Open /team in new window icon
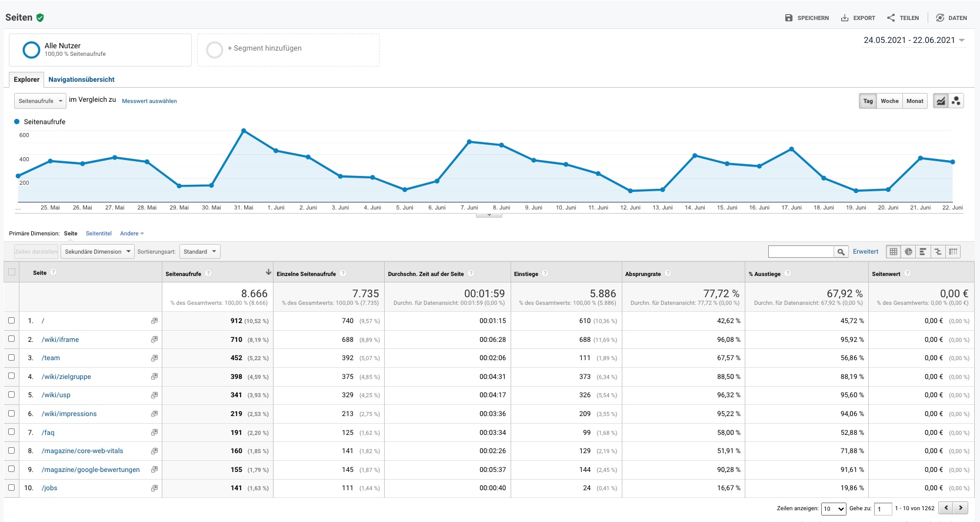 [x=154, y=358]
